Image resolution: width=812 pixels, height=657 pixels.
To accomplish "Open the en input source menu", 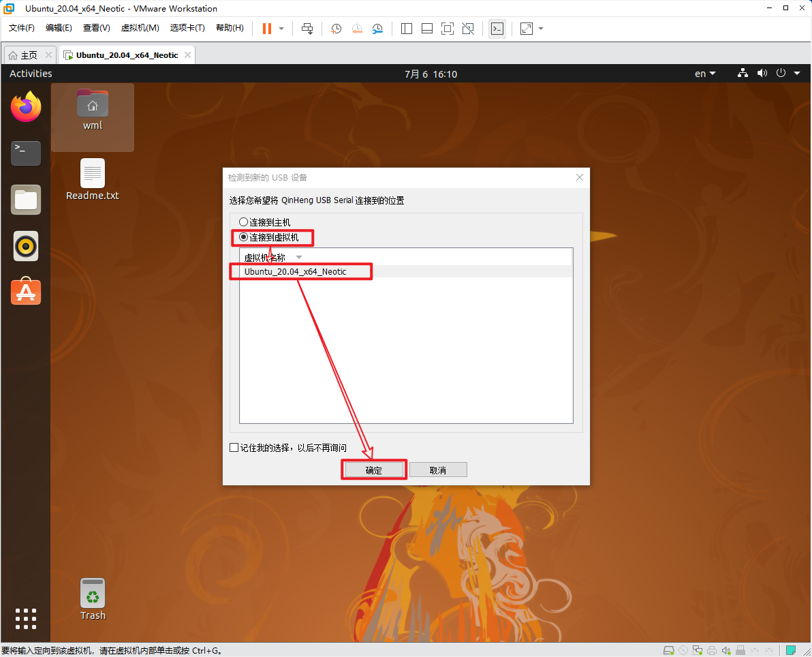I will [705, 74].
